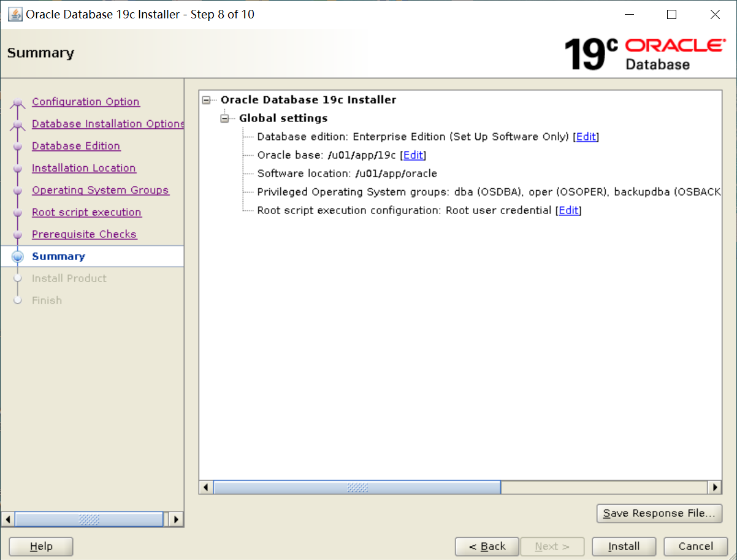The height and width of the screenshot is (560, 737).
Task: Click the Java icon in title bar
Action: 14,14
